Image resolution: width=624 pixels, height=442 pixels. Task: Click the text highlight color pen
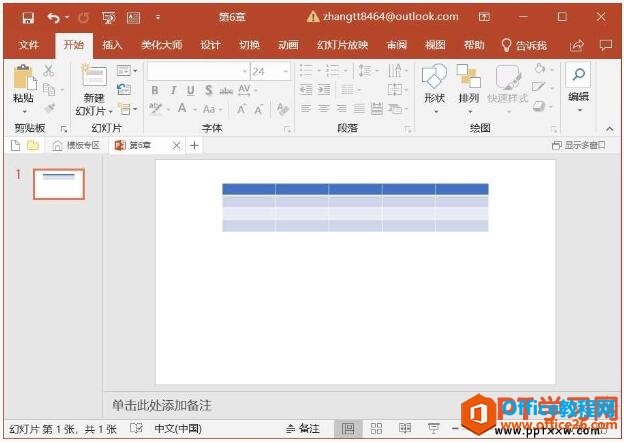point(155,108)
